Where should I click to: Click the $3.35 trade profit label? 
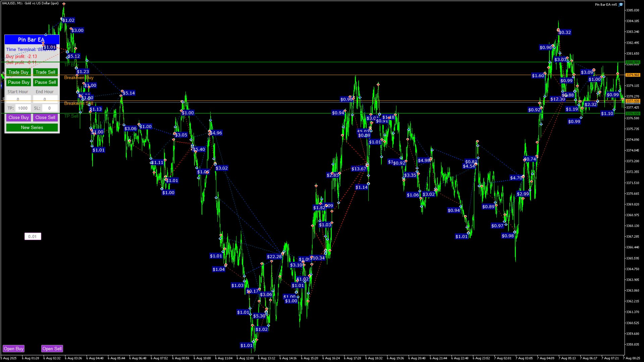410,175
